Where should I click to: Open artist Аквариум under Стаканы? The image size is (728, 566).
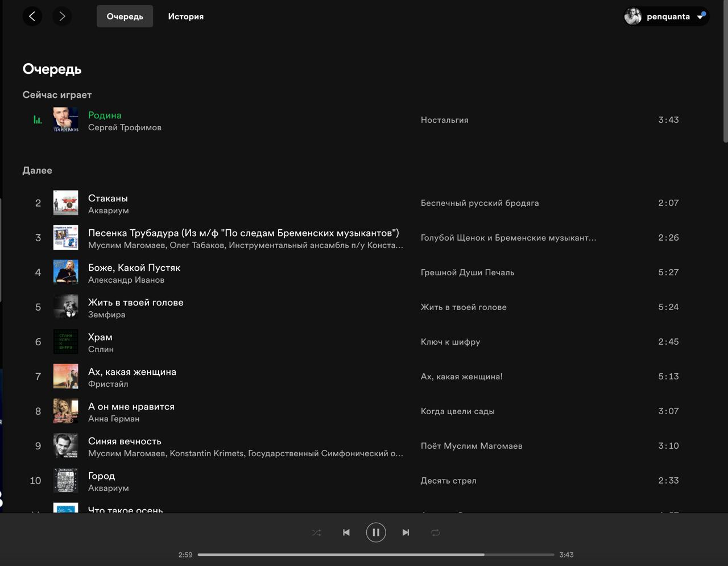108,210
